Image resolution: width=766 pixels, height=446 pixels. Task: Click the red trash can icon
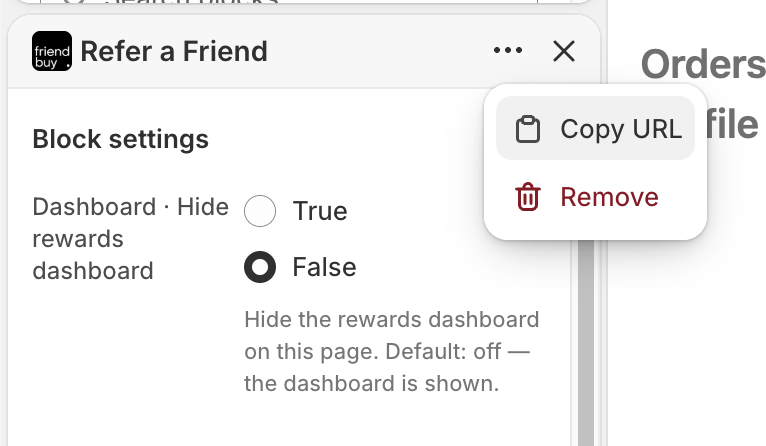528,197
